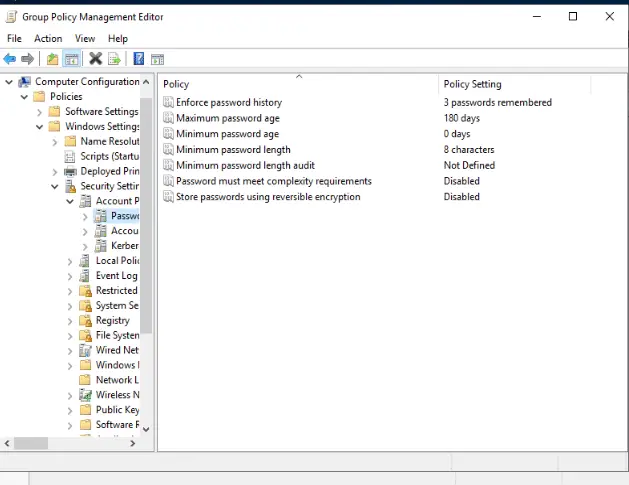Screen dimensions: 629x485
Task: Click the '3 passwords remembered' setting value
Action: point(497,102)
